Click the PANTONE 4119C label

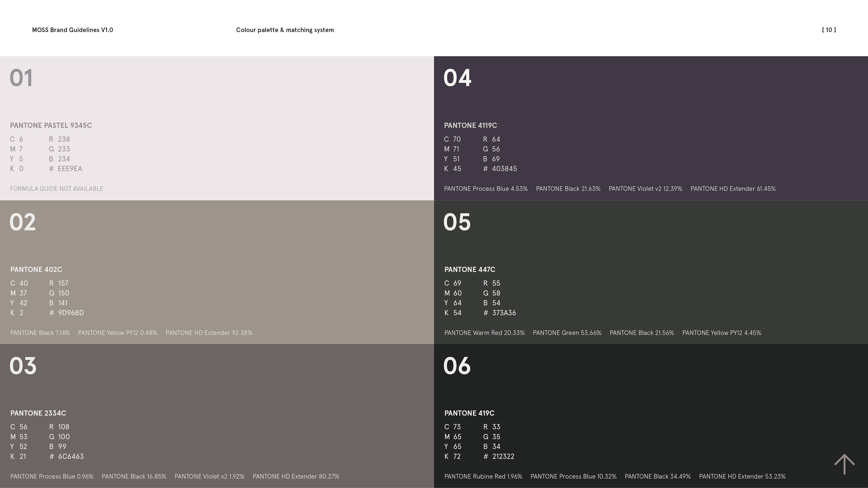click(470, 125)
